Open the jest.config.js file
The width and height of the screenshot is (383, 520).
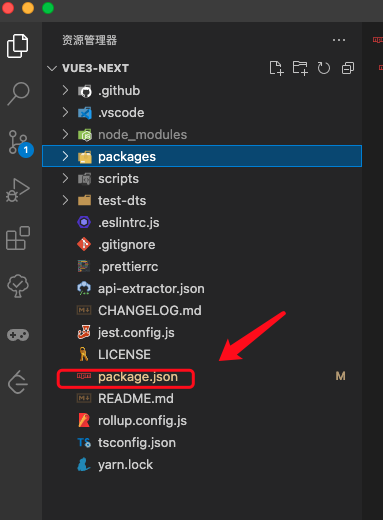point(136,333)
